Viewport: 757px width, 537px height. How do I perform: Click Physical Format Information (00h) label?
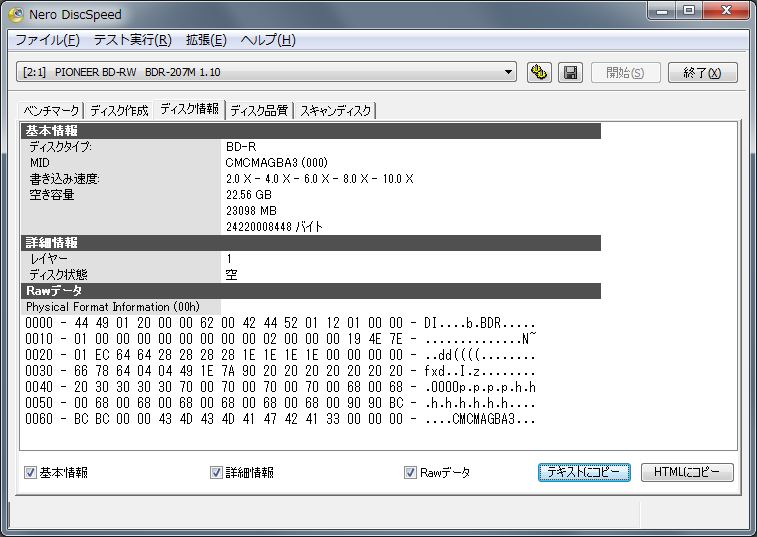[113, 307]
